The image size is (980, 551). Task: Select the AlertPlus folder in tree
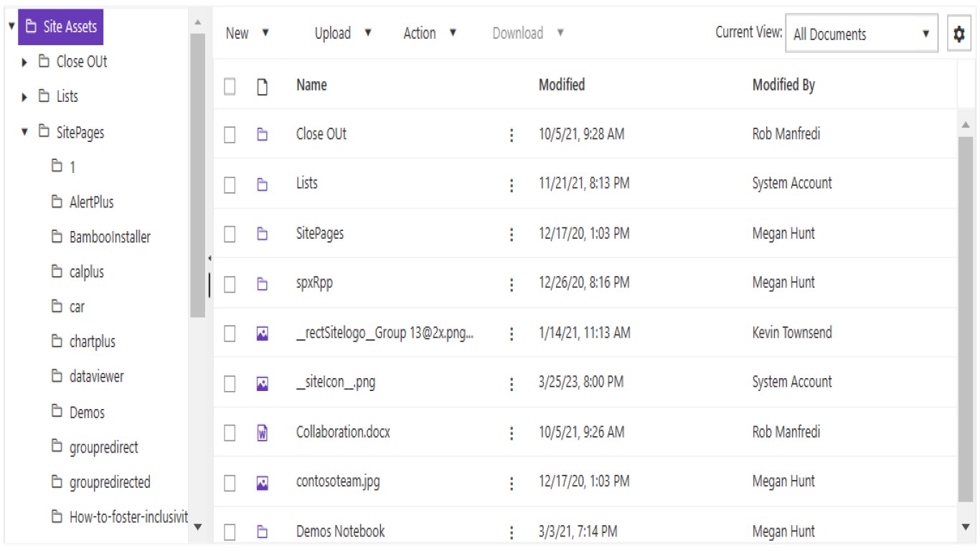pyautogui.click(x=91, y=202)
